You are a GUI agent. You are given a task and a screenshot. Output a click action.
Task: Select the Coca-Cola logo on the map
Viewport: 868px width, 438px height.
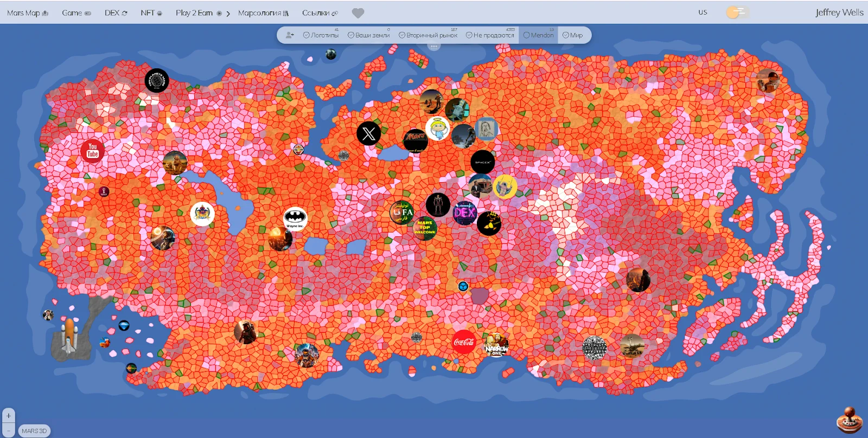pos(464,342)
